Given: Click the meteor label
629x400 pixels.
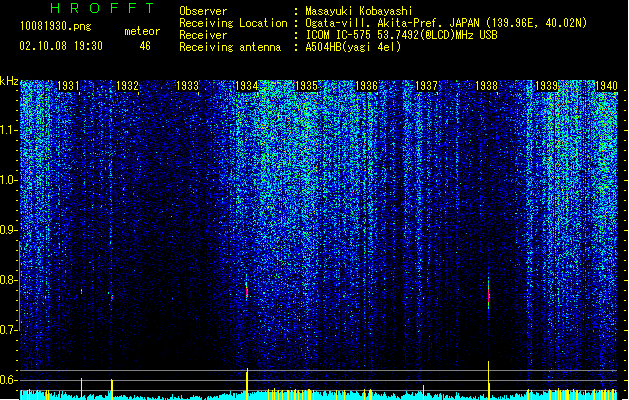Looking at the screenshot, I should tap(142, 31).
